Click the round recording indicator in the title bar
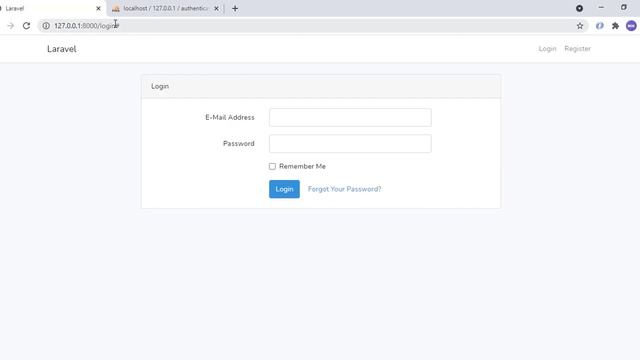The height and width of the screenshot is (360, 640). click(580, 8)
